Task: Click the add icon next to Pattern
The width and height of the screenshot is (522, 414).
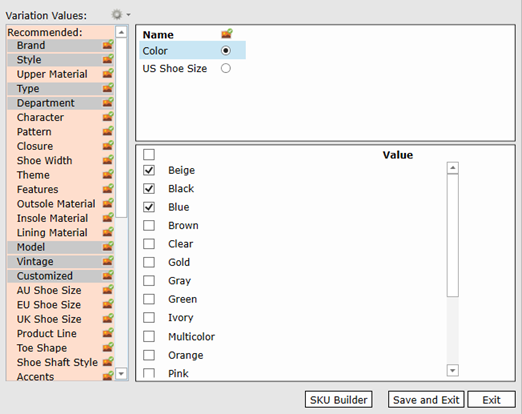Action: pos(108,131)
